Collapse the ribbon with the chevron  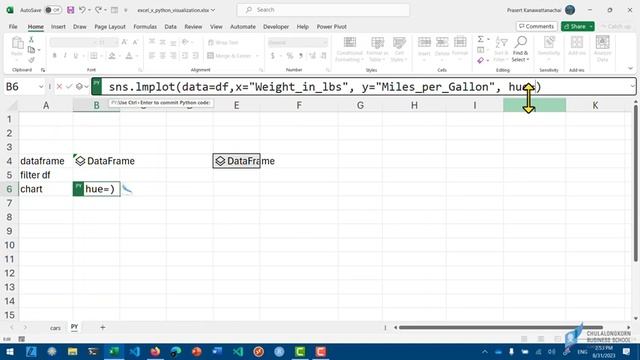click(630, 69)
